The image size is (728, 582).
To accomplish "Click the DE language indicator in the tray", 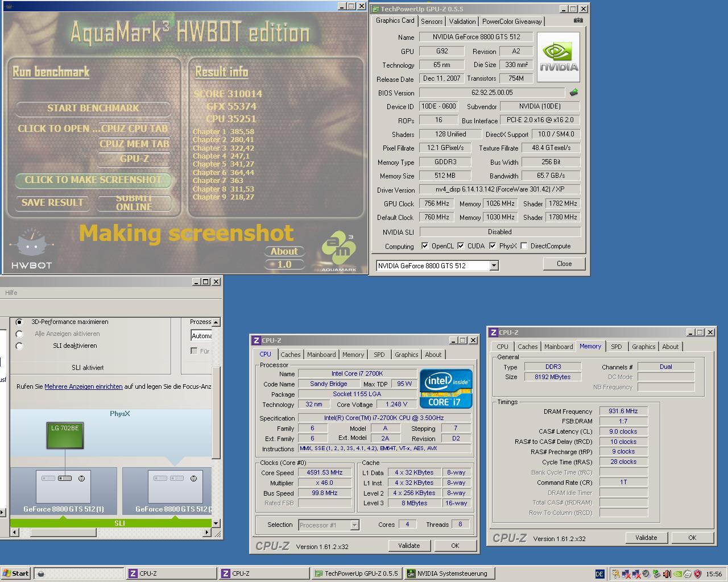I will (599, 574).
